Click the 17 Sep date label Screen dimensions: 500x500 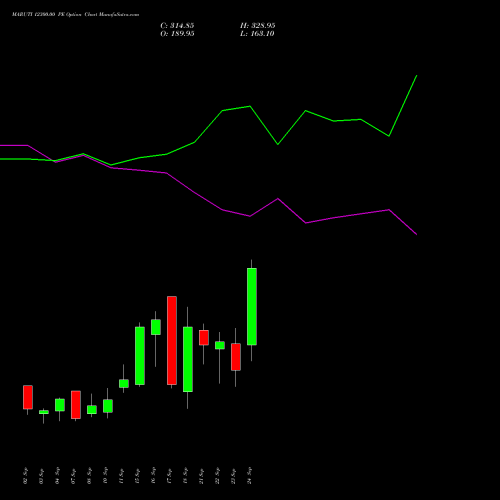[x=170, y=476]
